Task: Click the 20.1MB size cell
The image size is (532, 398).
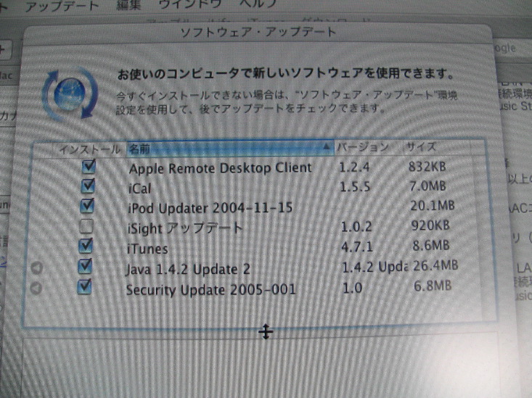Action: (433, 205)
